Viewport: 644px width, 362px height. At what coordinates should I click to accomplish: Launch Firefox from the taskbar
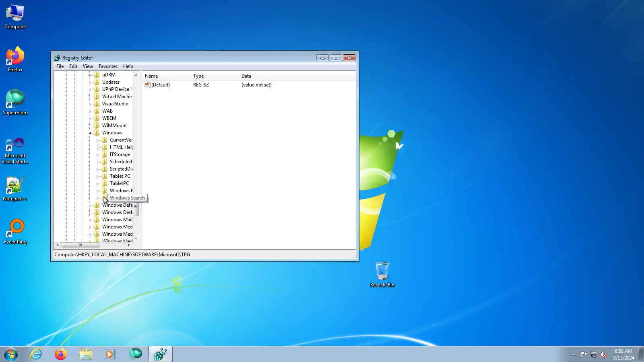tap(61, 354)
